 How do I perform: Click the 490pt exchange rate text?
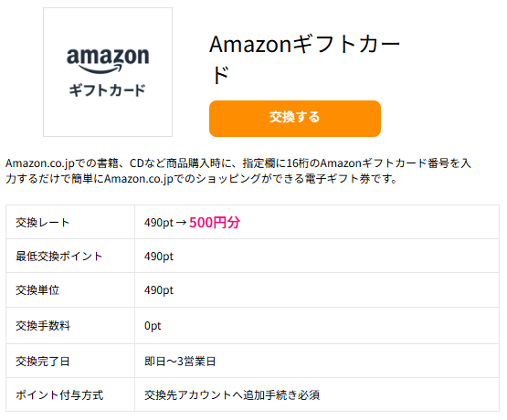coord(159,223)
